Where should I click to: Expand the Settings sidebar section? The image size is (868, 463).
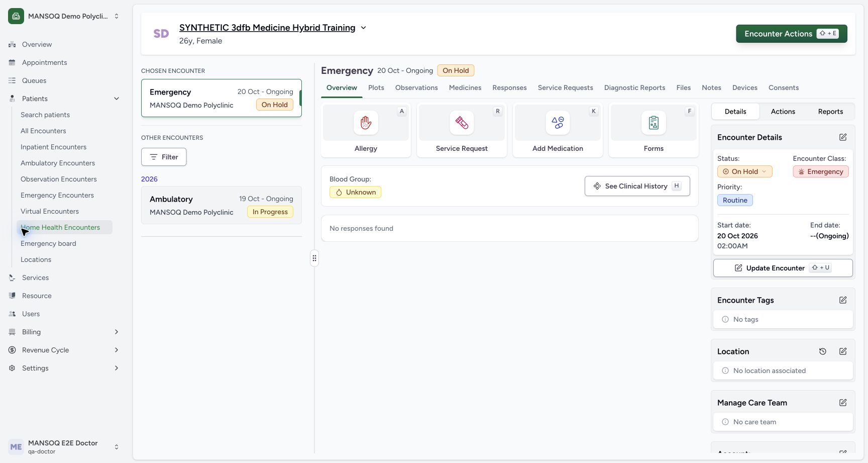point(117,368)
